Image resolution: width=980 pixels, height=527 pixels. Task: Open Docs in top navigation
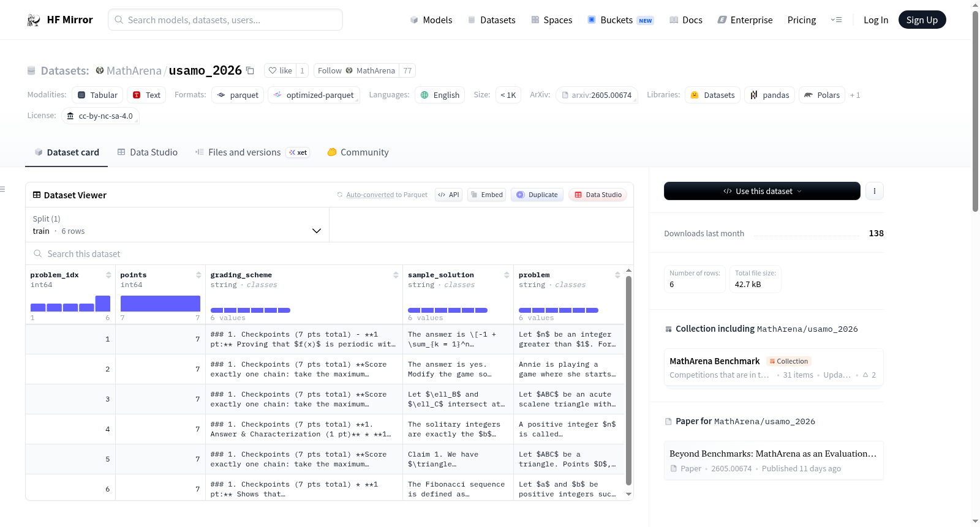685,20
